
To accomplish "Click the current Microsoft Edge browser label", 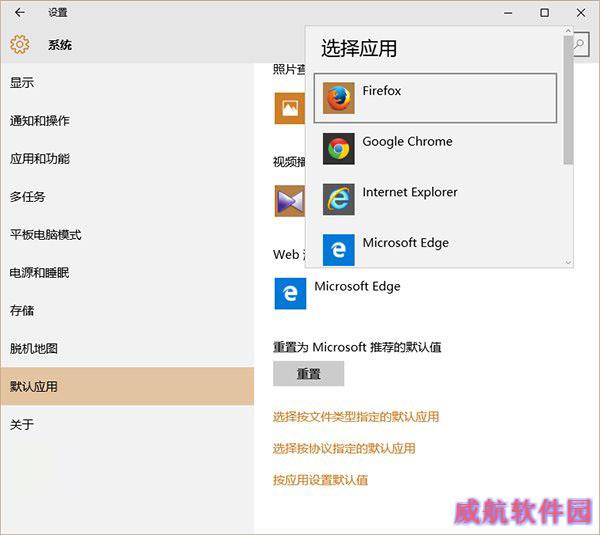I will pos(357,286).
